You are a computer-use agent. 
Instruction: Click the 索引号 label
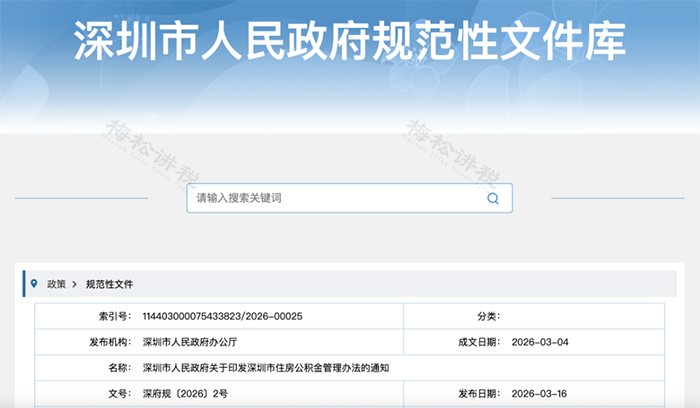tap(115, 316)
